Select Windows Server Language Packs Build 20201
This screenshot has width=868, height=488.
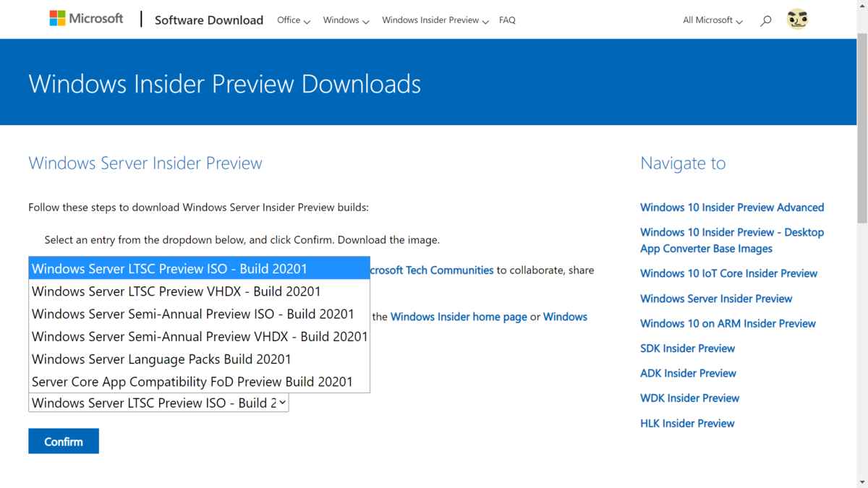click(199, 359)
